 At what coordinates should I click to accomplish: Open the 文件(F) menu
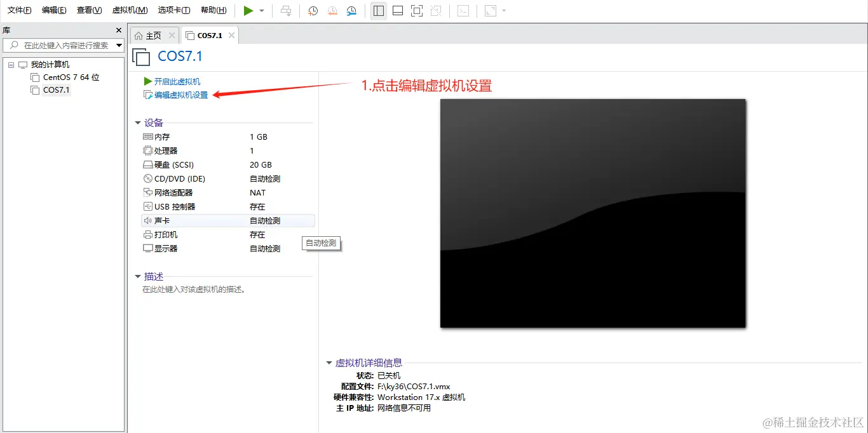click(x=20, y=10)
